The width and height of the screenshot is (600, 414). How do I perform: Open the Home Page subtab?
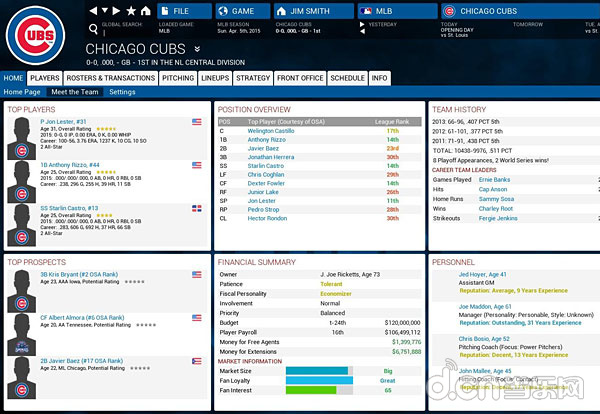coord(22,92)
